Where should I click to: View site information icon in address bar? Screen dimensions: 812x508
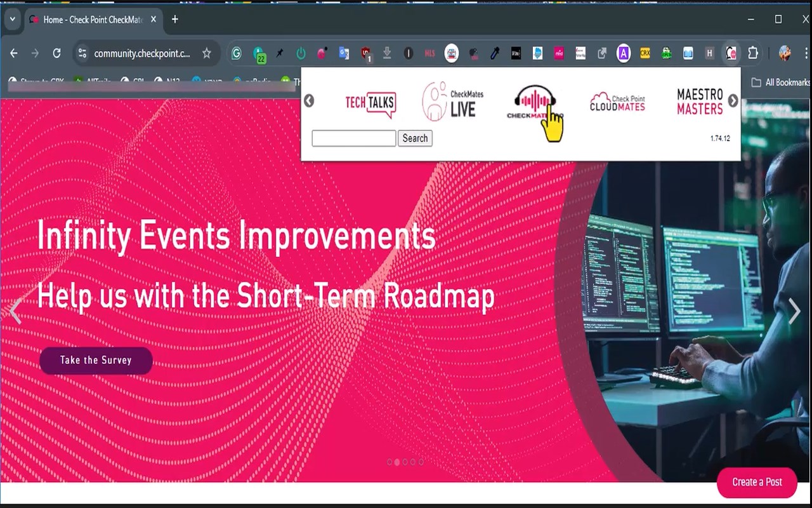[x=82, y=53]
